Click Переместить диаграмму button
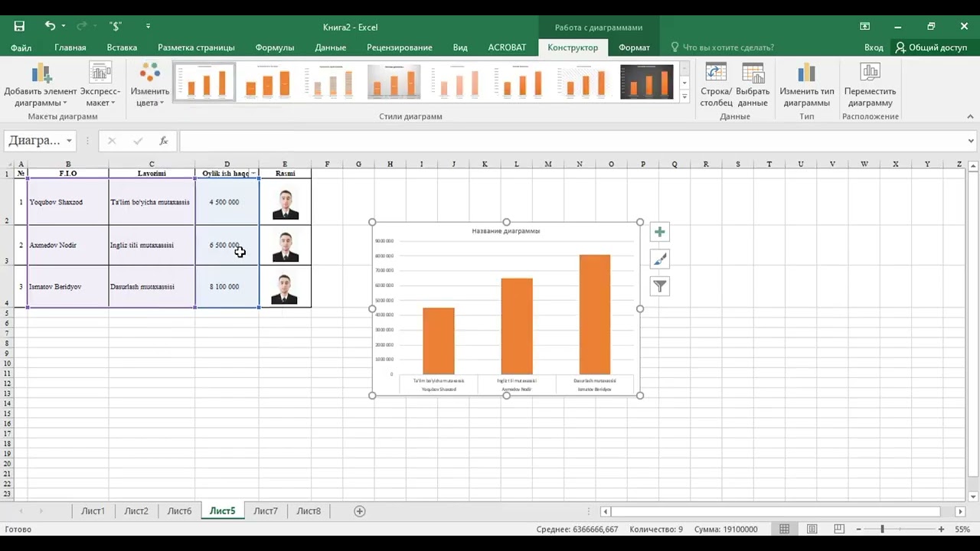Screen dimensions: 980x551 pos(870,85)
